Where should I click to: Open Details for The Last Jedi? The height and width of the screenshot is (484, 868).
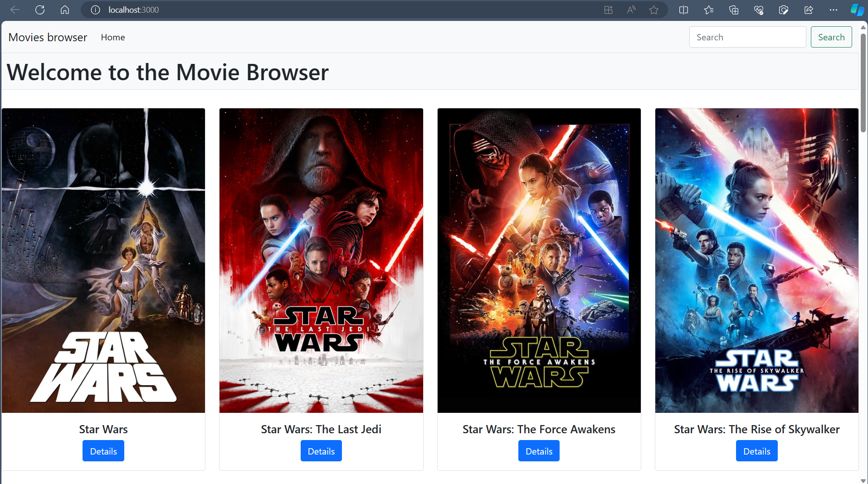click(x=321, y=451)
